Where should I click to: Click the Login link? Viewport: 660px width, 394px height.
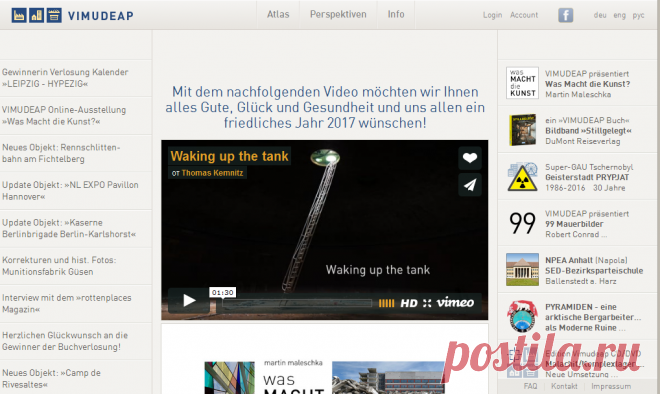pyautogui.click(x=492, y=15)
